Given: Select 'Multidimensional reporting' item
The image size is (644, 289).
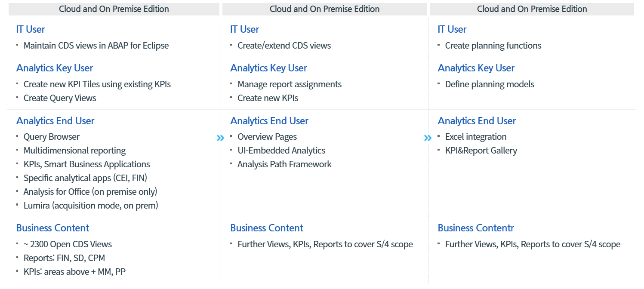Looking at the screenshot, I should (x=74, y=151).
